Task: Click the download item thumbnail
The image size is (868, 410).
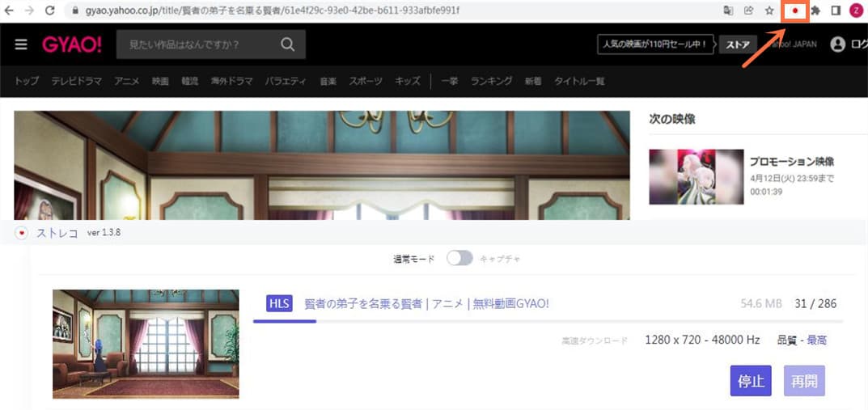Action: click(x=146, y=344)
